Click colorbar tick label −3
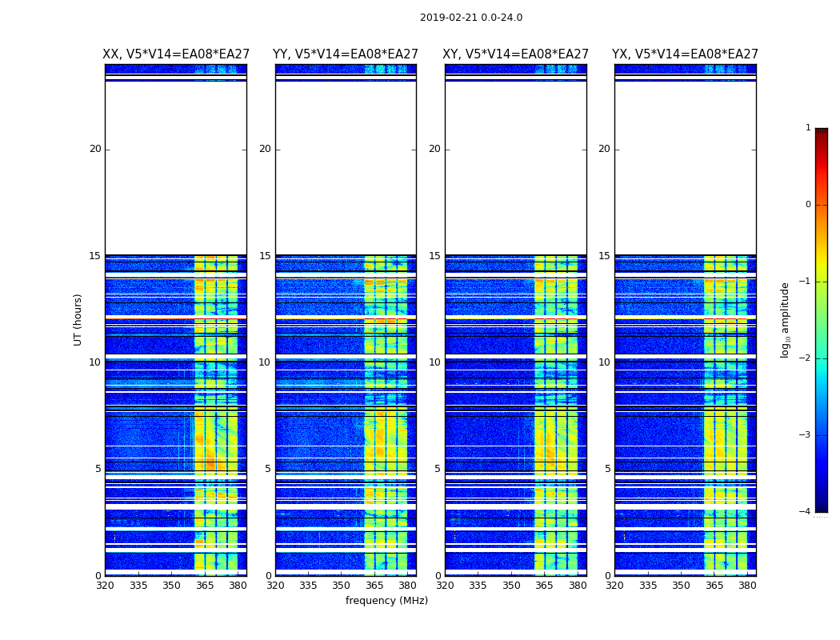 805,435
